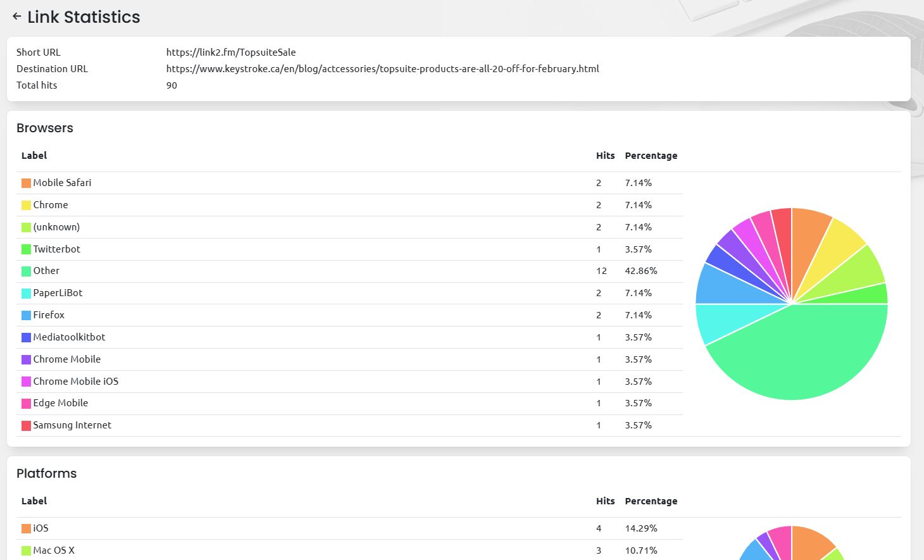This screenshot has height=560, width=924.
Task: Open the short URL link2.fm/TopsuiteSale
Action: (x=231, y=53)
